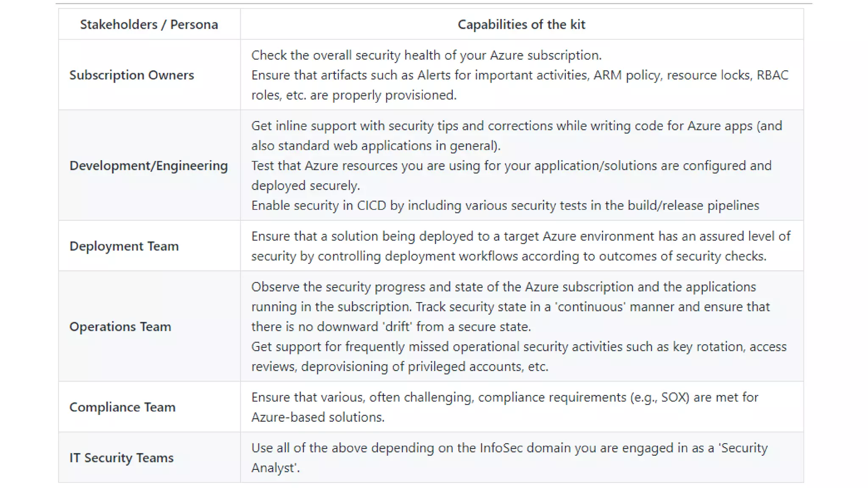Click the line about key rotation support
The height and width of the screenshot is (488, 868).
click(518, 347)
